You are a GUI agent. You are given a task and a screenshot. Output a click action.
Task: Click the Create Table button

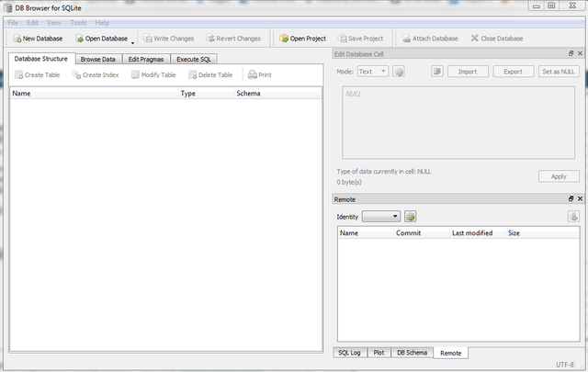click(x=37, y=74)
